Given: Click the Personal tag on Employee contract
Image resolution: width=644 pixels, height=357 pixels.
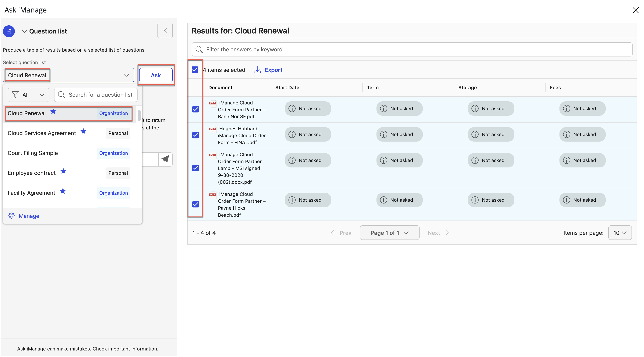Looking at the screenshot, I should pyautogui.click(x=118, y=173).
